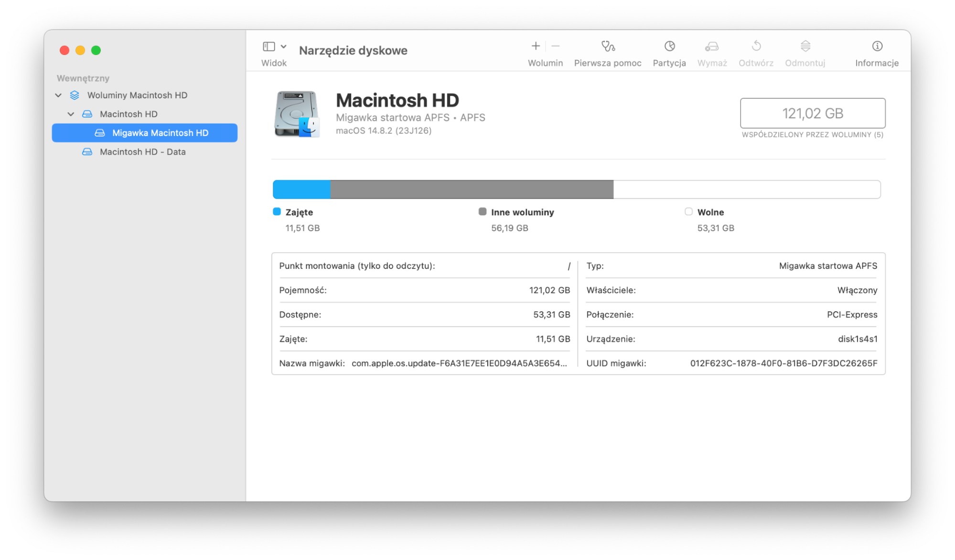The image size is (955, 560).
Task: Click the Wymaż erase drive icon
Action: click(x=712, y=46)
